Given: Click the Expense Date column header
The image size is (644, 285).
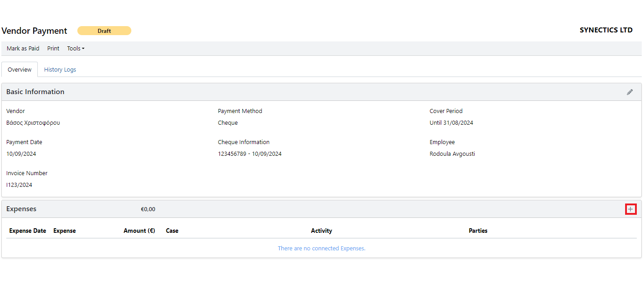Looking at the screenshot, I should [27, 231].
